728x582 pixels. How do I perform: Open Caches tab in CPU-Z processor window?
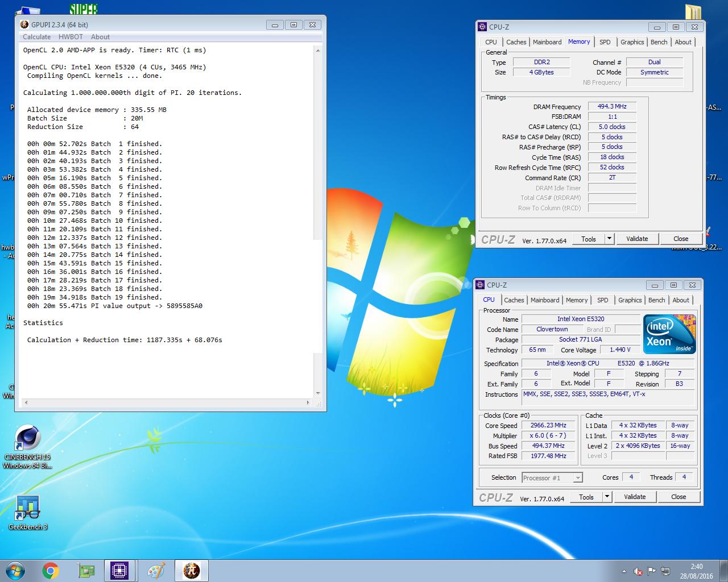[514, 300]
